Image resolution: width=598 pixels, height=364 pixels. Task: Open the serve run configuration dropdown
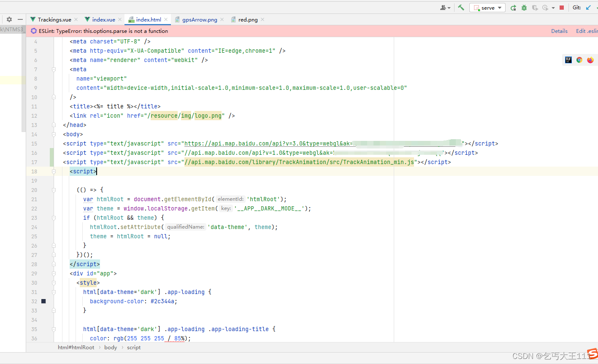(487, 8)
